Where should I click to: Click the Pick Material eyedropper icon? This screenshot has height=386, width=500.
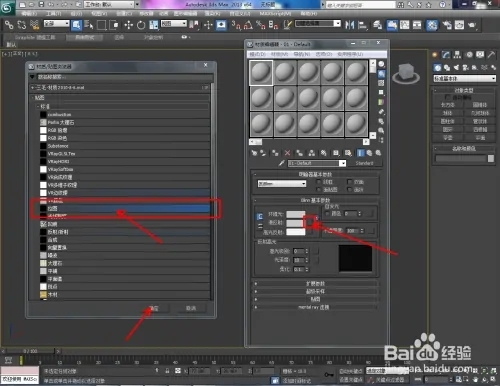pyautogui.click(x=282, y=163)
